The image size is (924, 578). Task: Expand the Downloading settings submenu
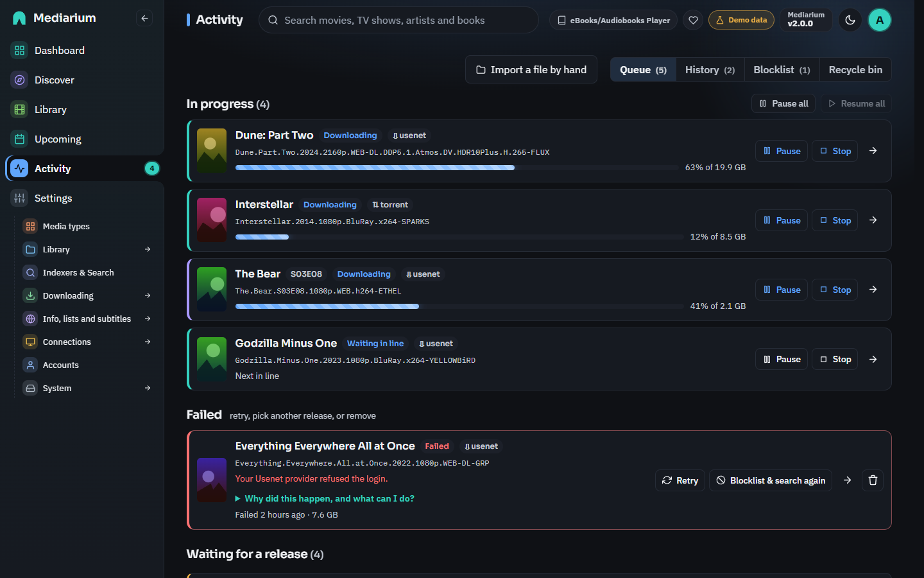tap(148, 295)
